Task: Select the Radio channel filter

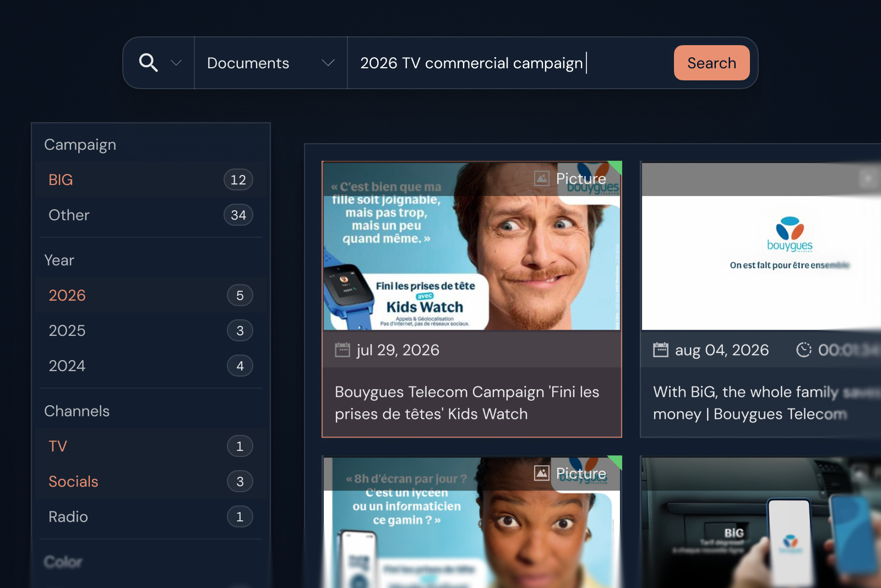Action: pos(150,516)
